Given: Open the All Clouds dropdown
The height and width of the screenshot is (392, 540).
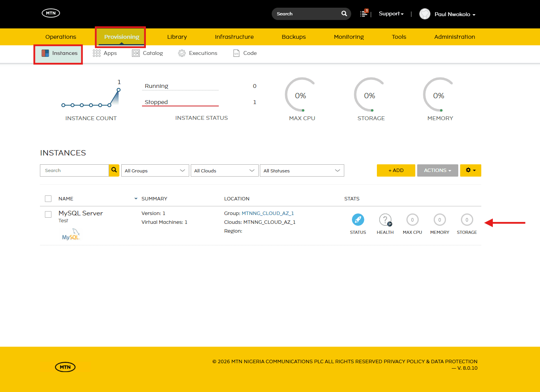Looking at the screenshot, I should (x=225, y=170).
